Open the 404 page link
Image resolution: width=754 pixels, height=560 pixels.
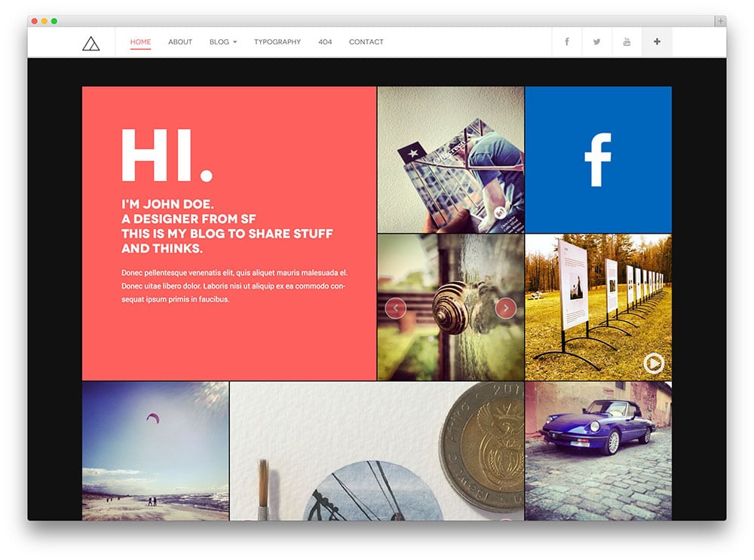click(325, 41)
